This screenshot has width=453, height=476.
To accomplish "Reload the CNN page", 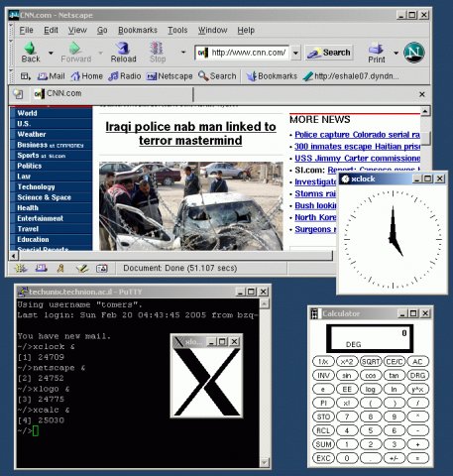I will click(123, 53).
